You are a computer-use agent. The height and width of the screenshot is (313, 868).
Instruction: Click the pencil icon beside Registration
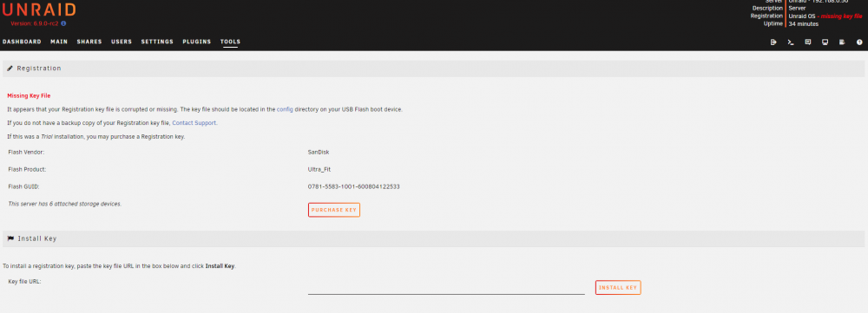coord(10,68)
